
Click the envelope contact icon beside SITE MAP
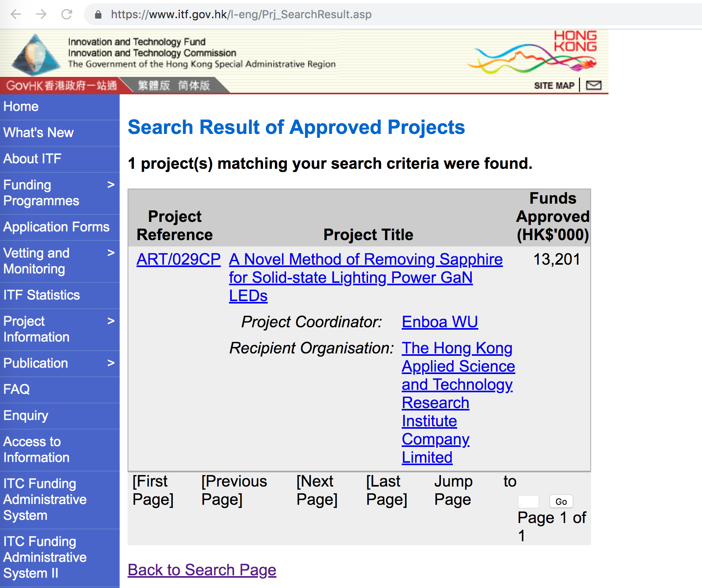593,85
